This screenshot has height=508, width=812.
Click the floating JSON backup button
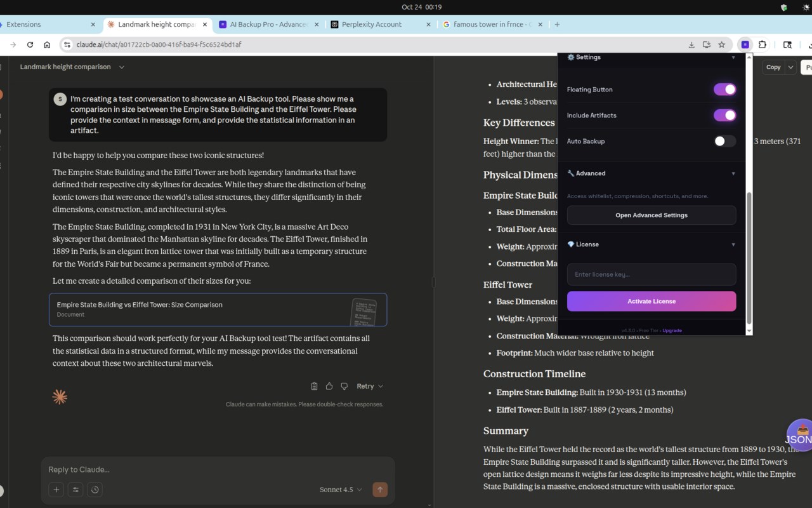click(799, 435)
